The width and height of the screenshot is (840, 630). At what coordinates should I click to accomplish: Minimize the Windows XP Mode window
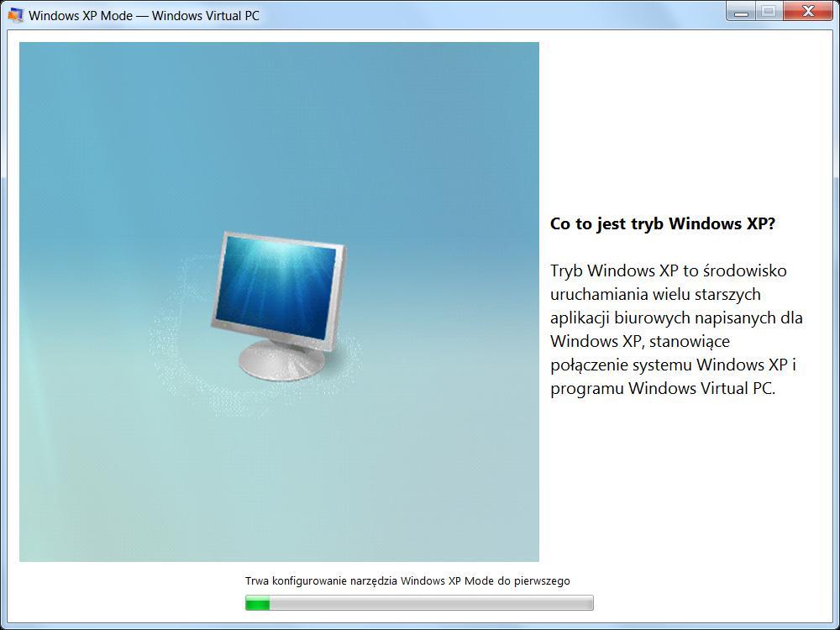pos(741,11)
